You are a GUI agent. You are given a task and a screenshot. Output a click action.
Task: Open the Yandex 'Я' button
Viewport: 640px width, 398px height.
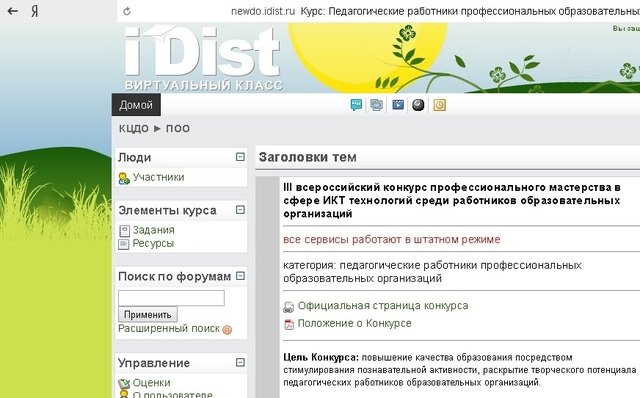click(35, 11)
